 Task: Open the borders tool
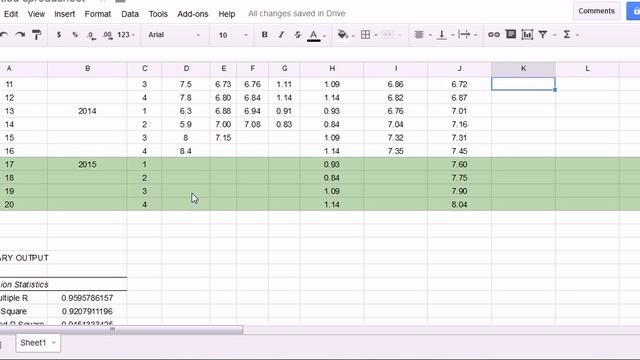tap(366, 35)
